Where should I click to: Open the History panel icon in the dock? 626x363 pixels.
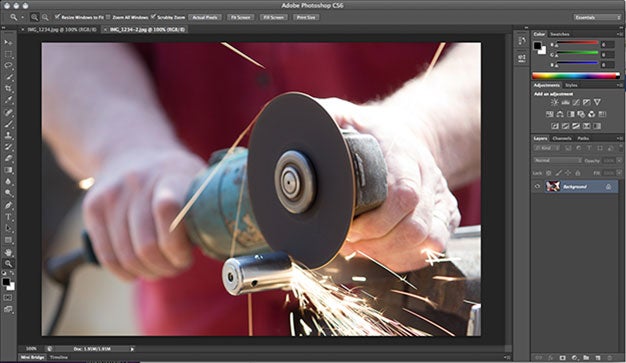(522, 41)
